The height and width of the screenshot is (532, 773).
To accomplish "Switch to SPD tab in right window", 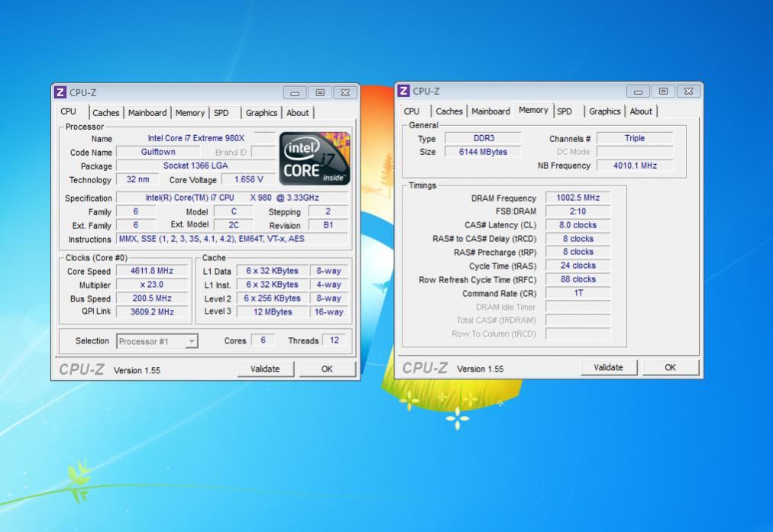I will [564, 111].
